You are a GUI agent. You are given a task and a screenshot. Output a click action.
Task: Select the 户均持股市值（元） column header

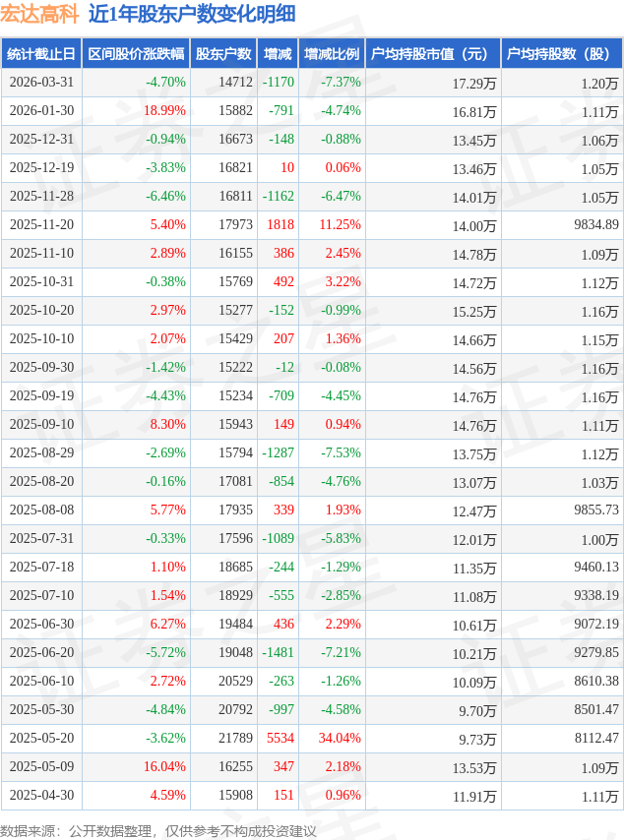433,54
